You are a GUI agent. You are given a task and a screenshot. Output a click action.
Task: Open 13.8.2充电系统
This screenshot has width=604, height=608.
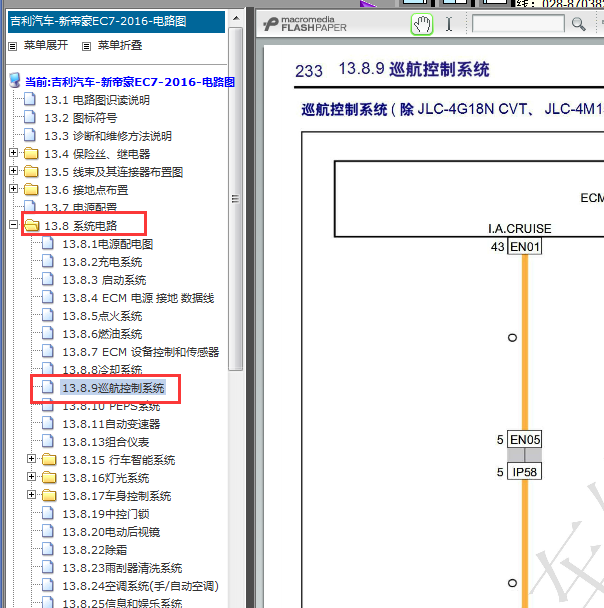[102, 262]
